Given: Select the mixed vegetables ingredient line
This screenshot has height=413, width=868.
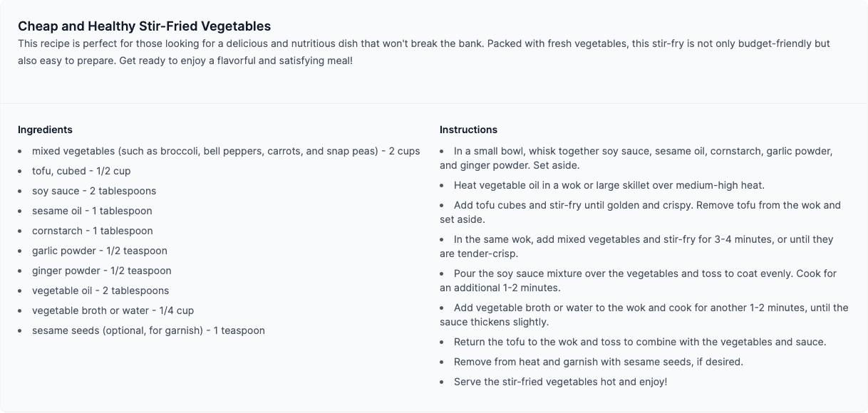Looking at the screenshot, I should [x=226, y=151].
